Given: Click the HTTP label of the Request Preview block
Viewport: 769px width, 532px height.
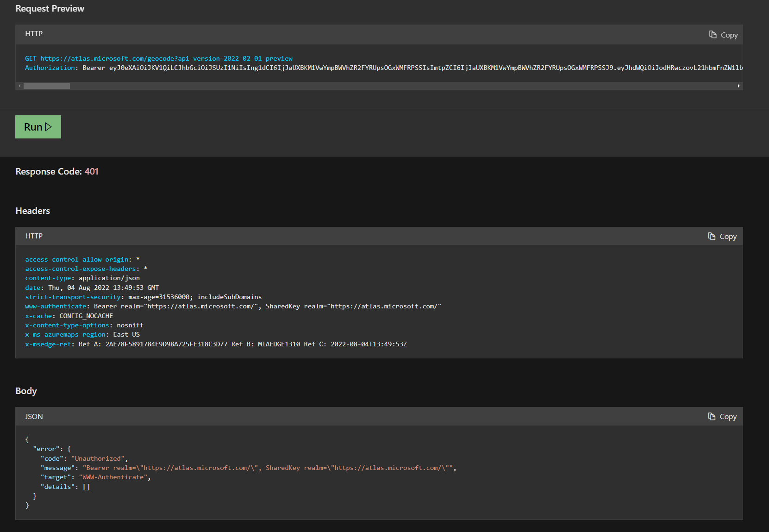Looking at the screenshot, I should coord(34,34).
